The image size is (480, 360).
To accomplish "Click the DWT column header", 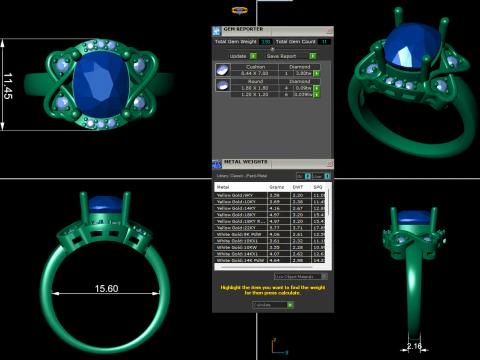I will [301, 187].
